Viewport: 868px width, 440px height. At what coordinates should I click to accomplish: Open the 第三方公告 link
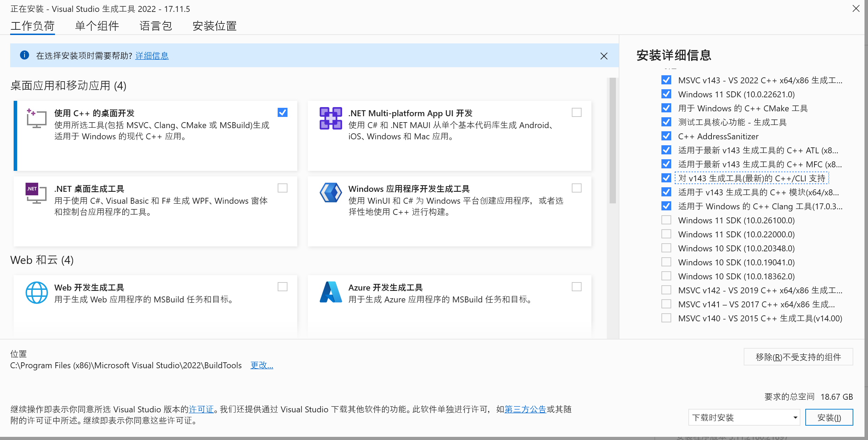coord(525,409)
